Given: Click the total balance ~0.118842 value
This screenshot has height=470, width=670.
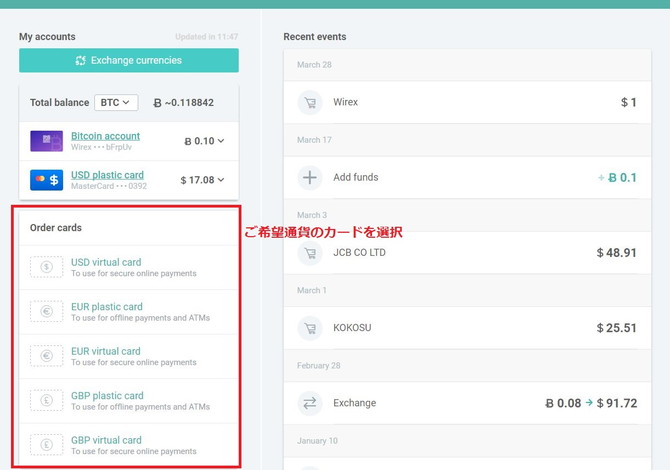Looking at the screenshot, I should pyautogui.click(x=184, y=103).
